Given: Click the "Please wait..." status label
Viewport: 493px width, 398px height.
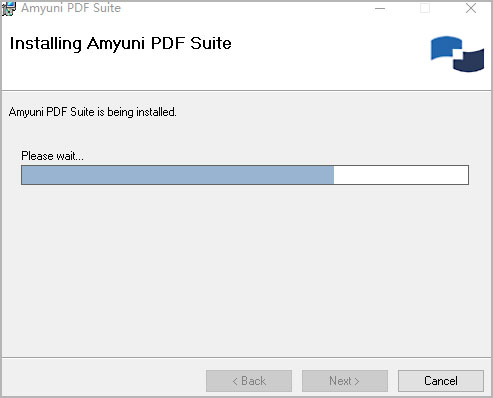Looking at the screenshot, I should pos(52,156).
